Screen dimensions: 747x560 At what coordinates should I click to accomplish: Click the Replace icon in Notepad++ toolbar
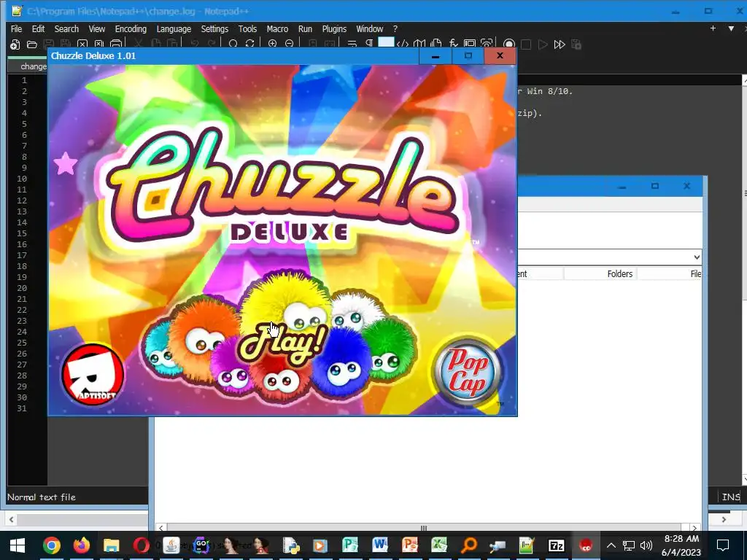tap(249, 44)
